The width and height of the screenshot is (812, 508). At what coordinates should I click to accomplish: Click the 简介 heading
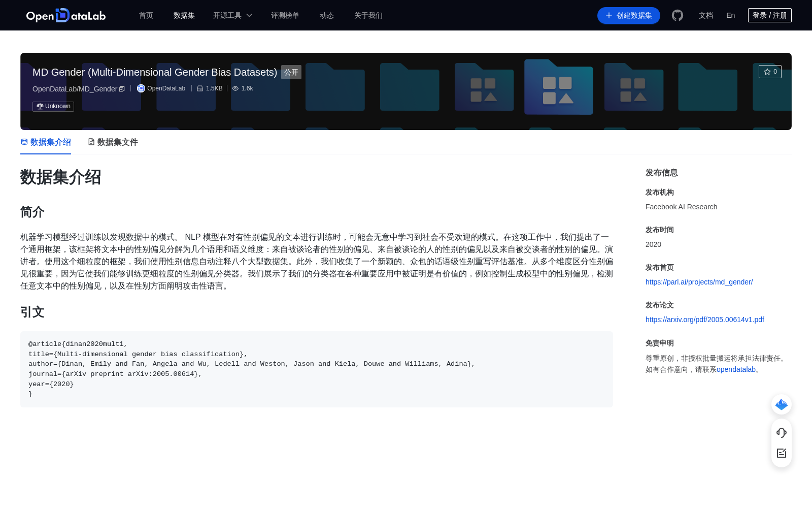point(32,212)
